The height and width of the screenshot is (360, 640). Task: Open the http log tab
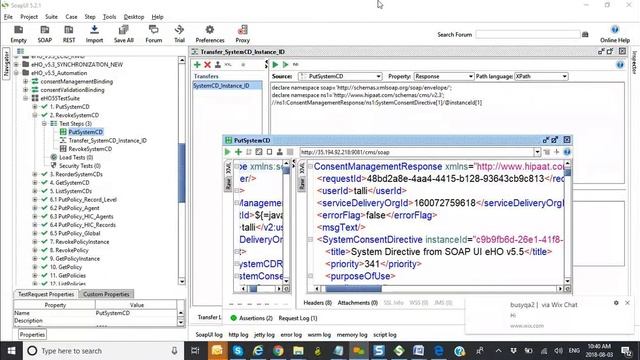[238, 335]
